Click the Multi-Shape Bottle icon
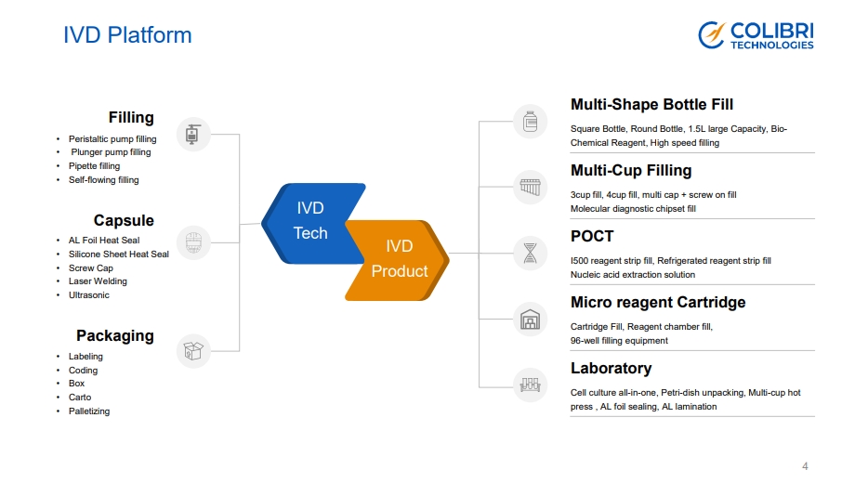The width and height of the screenshot is (868, 483). click(x=530, y=121)
